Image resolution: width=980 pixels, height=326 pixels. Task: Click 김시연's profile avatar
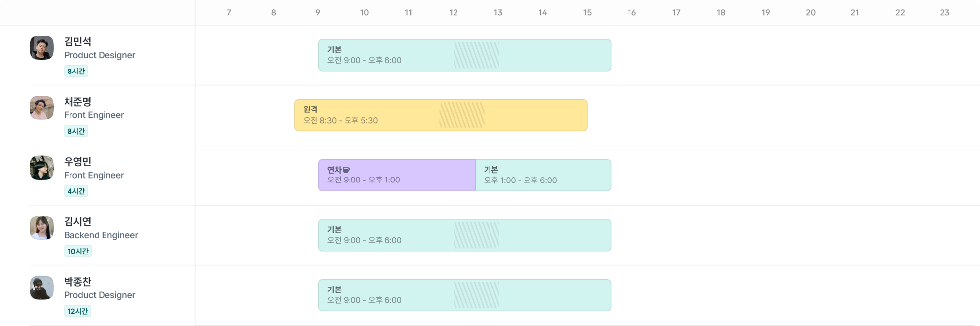[41, 228]
